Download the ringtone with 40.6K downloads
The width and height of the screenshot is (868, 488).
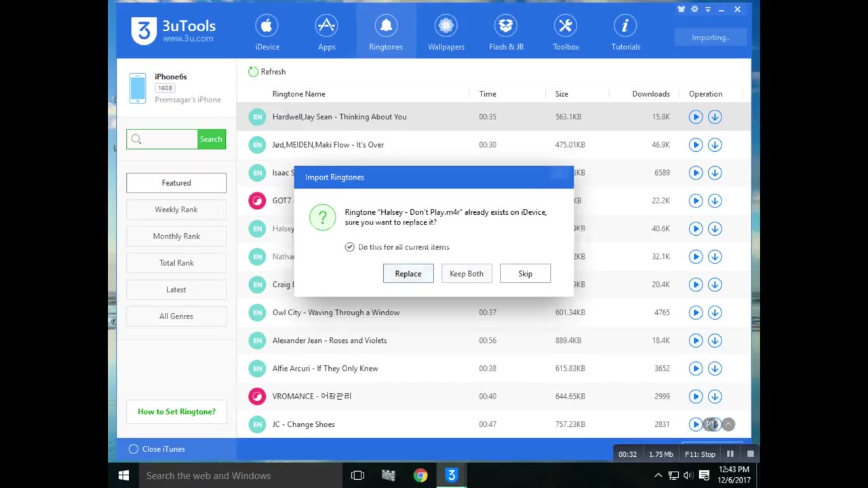pyautogui.click(x=715, y=228)
